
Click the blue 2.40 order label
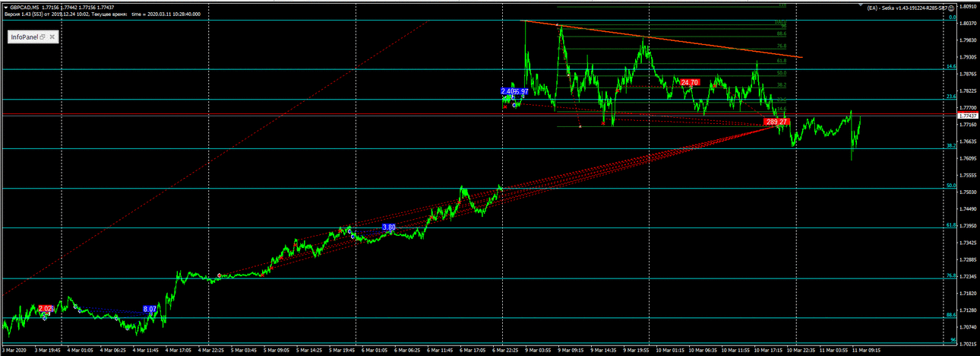507,91
